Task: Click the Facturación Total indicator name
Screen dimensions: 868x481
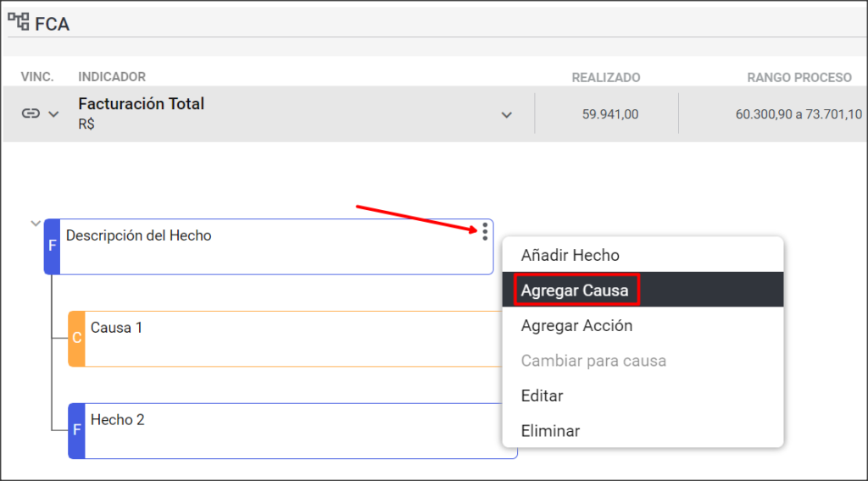Action: coord(142,104)
